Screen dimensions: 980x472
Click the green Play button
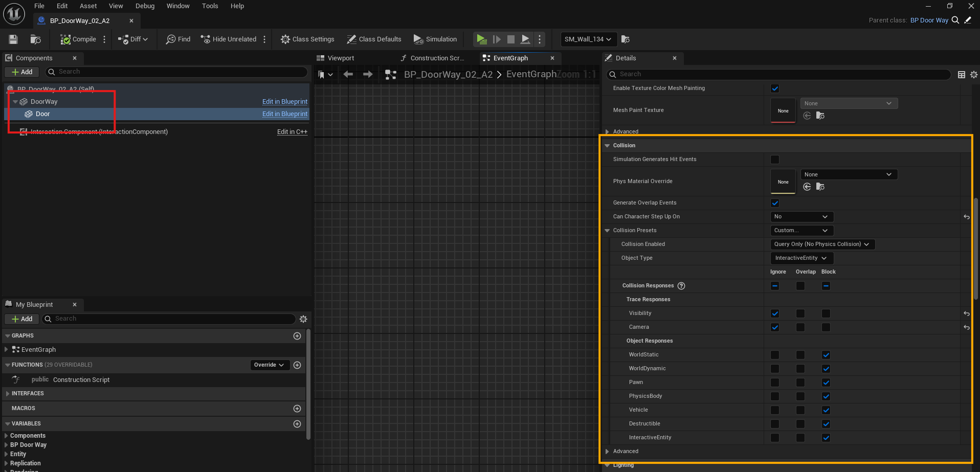tap(481, 39)
